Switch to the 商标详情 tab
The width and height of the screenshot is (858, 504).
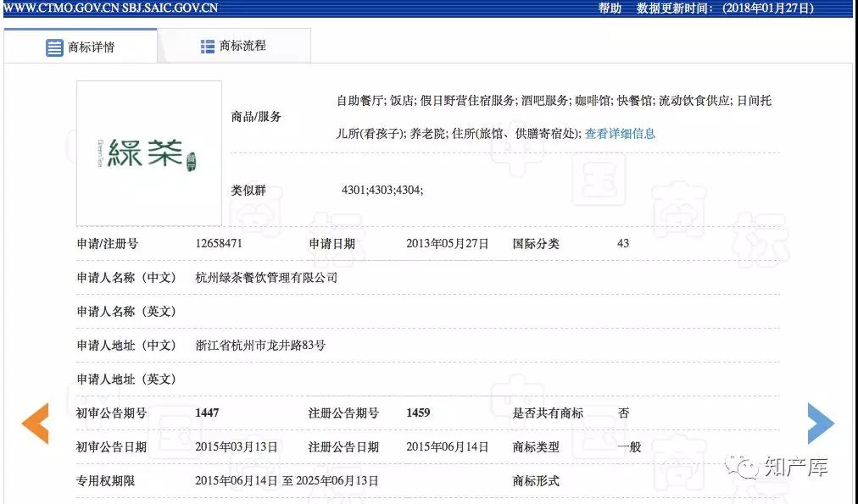point(80,47)
